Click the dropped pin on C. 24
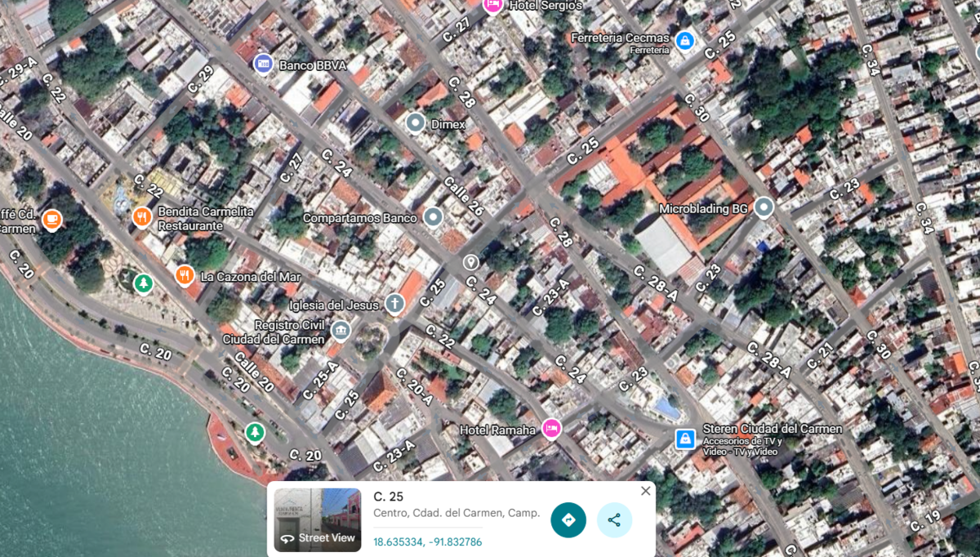The width and height of the screenshot is (980, 557). (x=470, y=261)
